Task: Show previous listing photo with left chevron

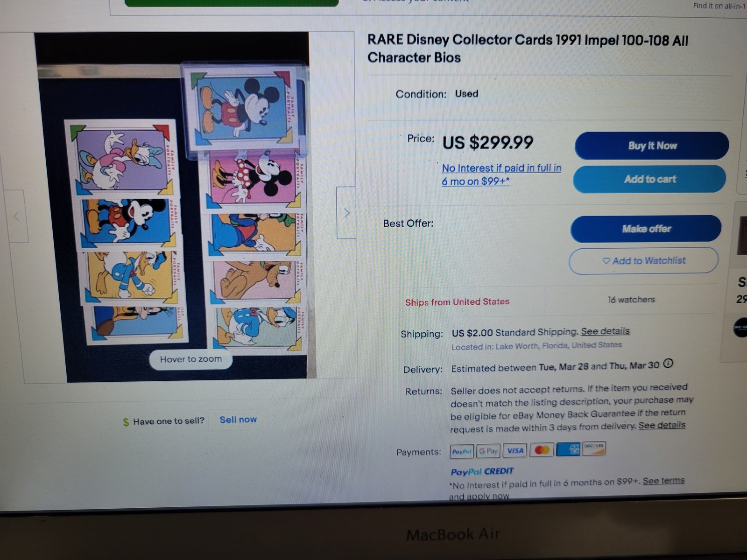Action: click(16, 216)
